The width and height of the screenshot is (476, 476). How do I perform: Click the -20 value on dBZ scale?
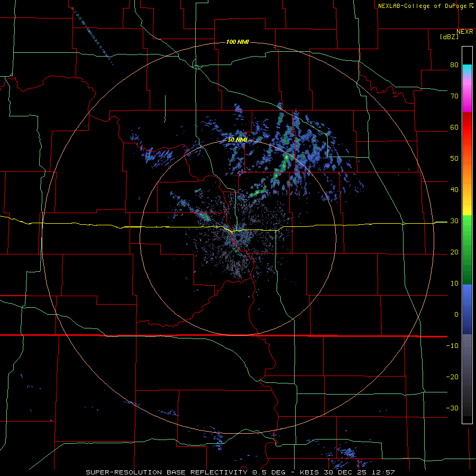click(452, 377)
